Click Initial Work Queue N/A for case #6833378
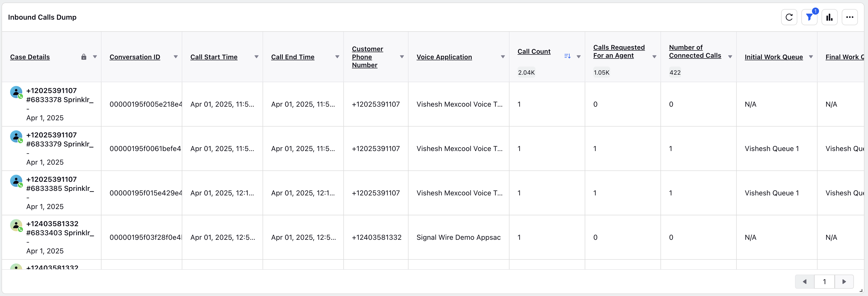The width and height of the screenshot is (868, 296). [x=750, y=104]
